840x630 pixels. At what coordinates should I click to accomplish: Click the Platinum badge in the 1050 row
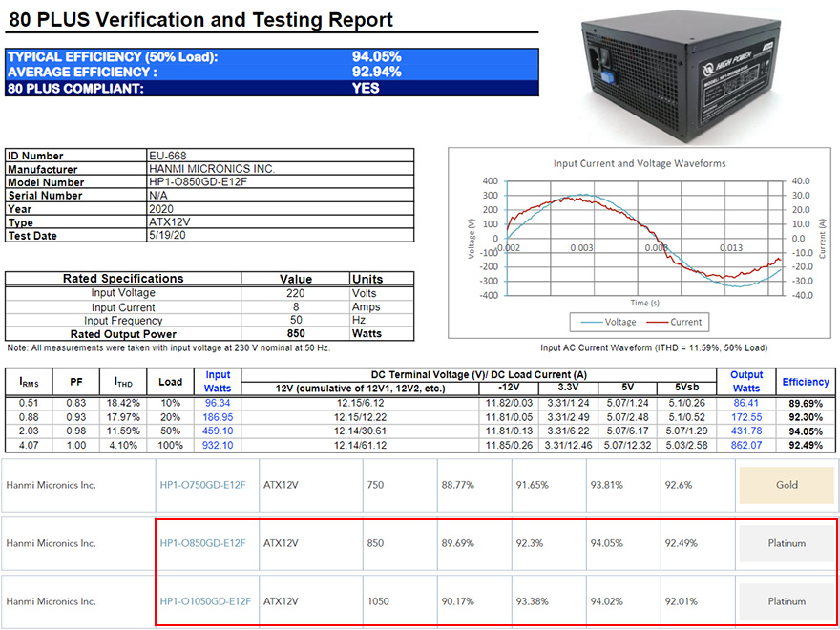(x=787, y=601)
